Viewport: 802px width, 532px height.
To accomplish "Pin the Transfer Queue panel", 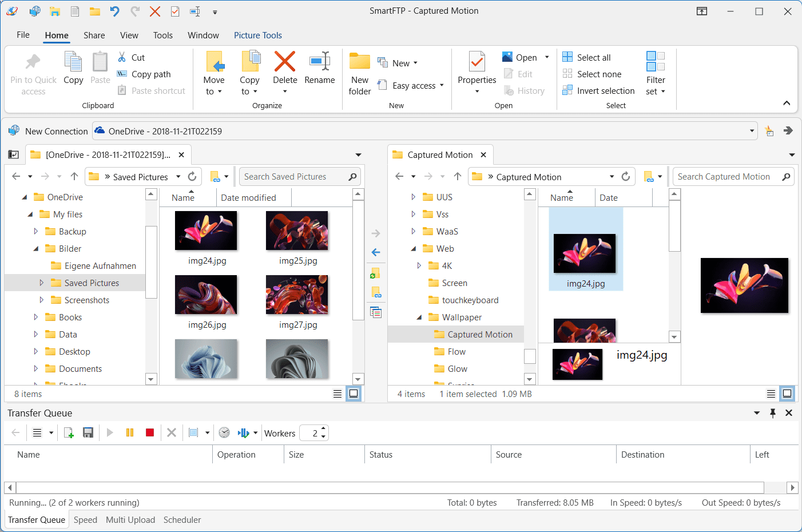I will coord(773,413).
